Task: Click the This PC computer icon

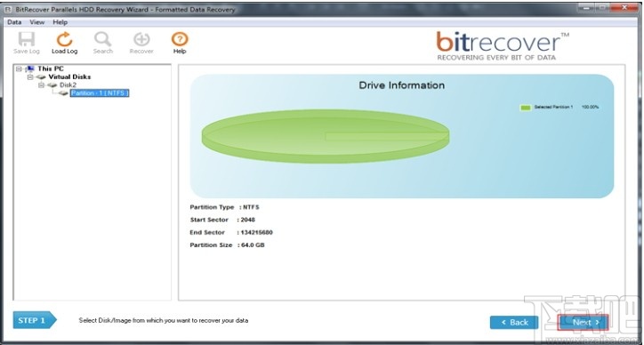Action: point(30,69)
